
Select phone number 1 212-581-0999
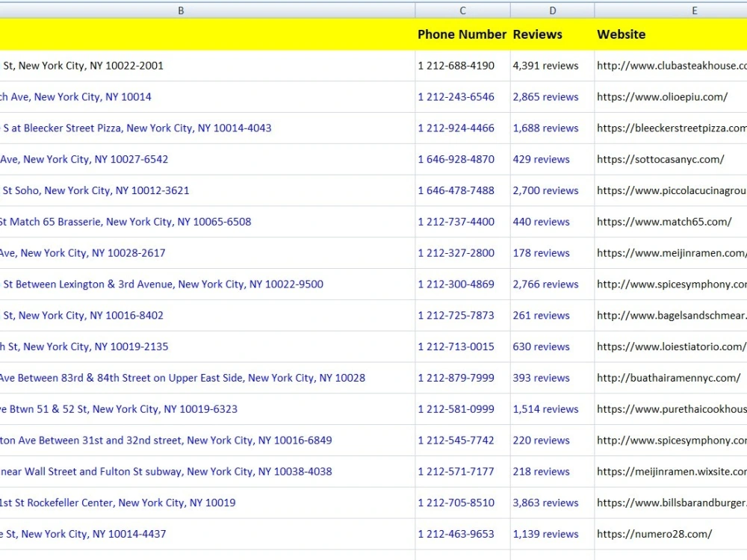tap(456, 409)
